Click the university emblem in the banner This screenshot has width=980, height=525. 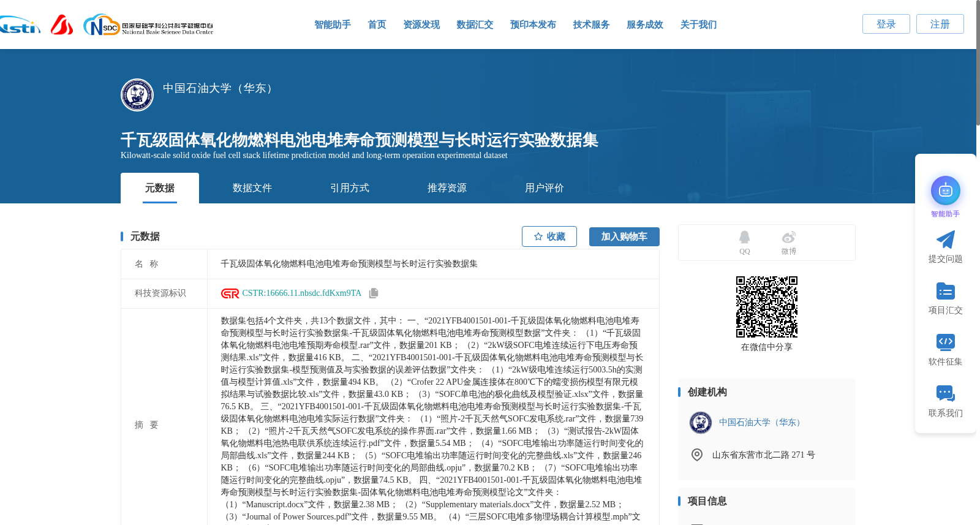click(x=137, y=95)
